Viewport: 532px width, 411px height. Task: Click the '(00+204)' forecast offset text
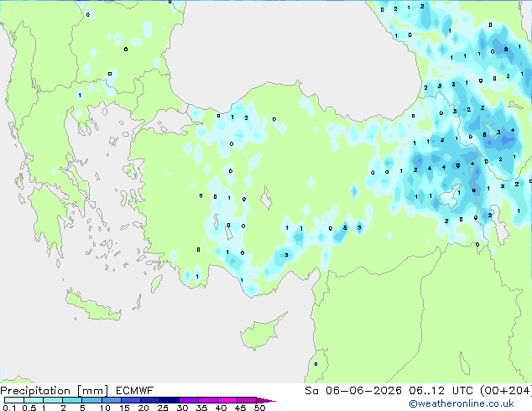pyautogui.click(x=506, y=391)
